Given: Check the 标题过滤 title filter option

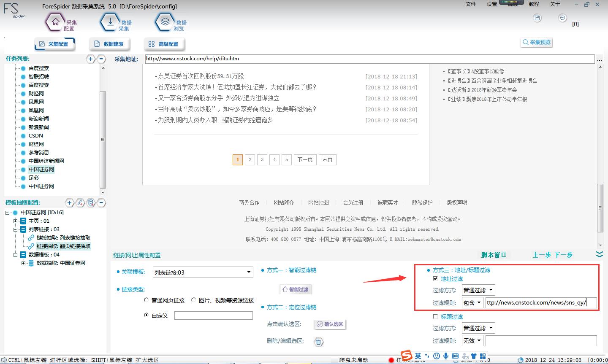Looking at the screenshot, I should [435, 316].
